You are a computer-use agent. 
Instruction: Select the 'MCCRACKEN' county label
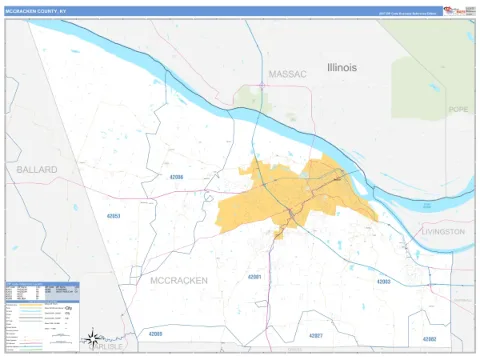pos(179,281)
